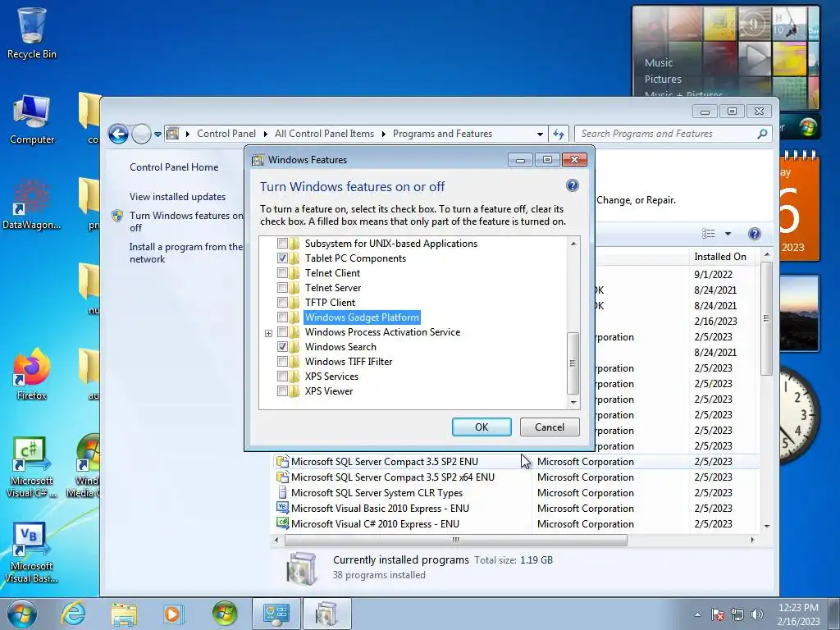This screenshot has height=630, width=840.
Task: Enable the Telnet Server checkbox
Action: pyautogui.click(x=282, y=288)
